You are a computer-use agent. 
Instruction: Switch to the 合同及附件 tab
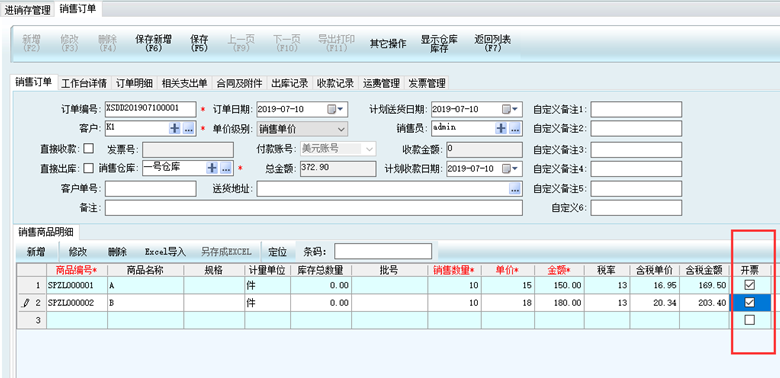tap(239, 84)
